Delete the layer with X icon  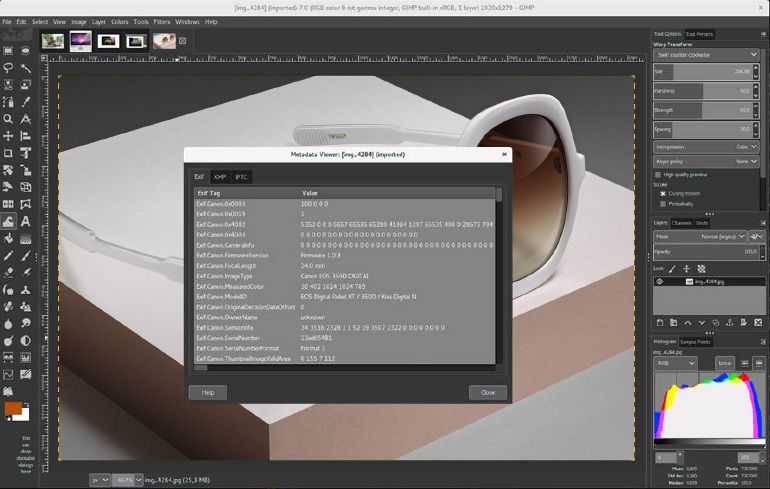[758, 323]
